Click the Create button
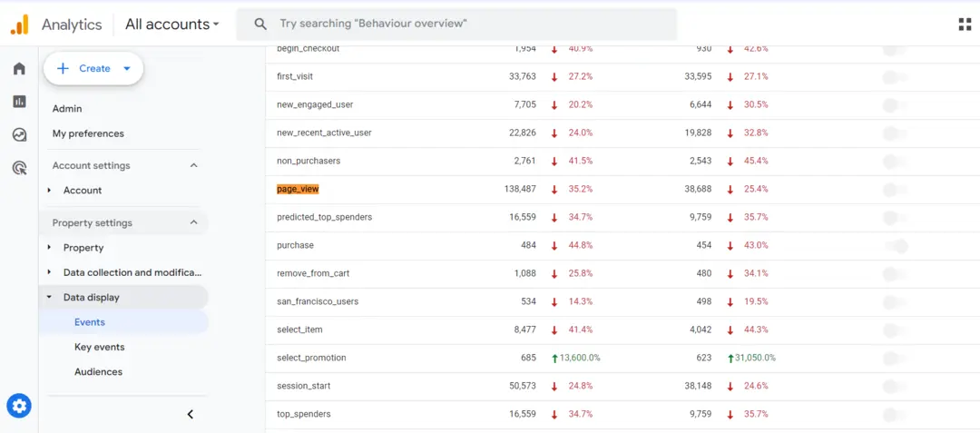The image size is (980, 433). click(93, 69)
